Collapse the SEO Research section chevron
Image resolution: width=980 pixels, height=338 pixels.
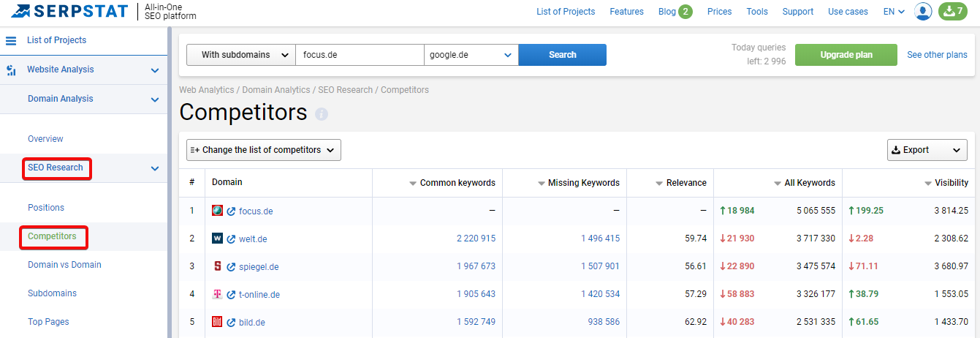155,168
